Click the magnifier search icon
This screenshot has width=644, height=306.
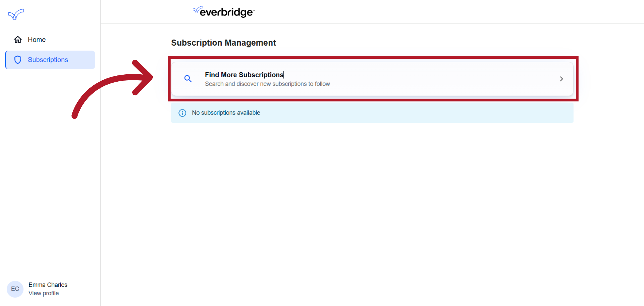point(188,79)
